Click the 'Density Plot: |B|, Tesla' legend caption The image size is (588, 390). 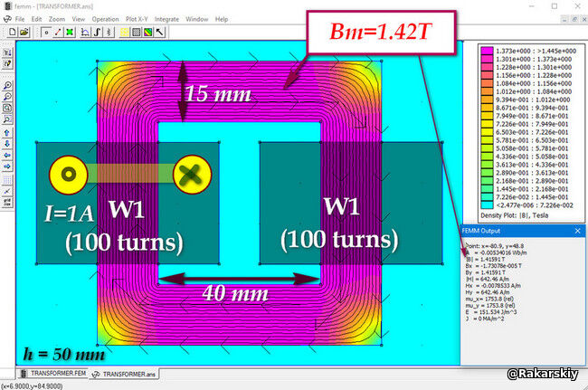[514, 215]
